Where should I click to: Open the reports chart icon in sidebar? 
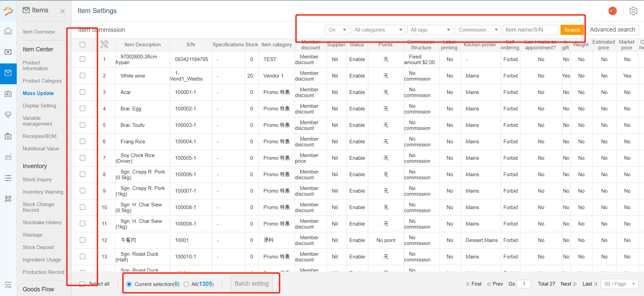(x=8, y=157)
